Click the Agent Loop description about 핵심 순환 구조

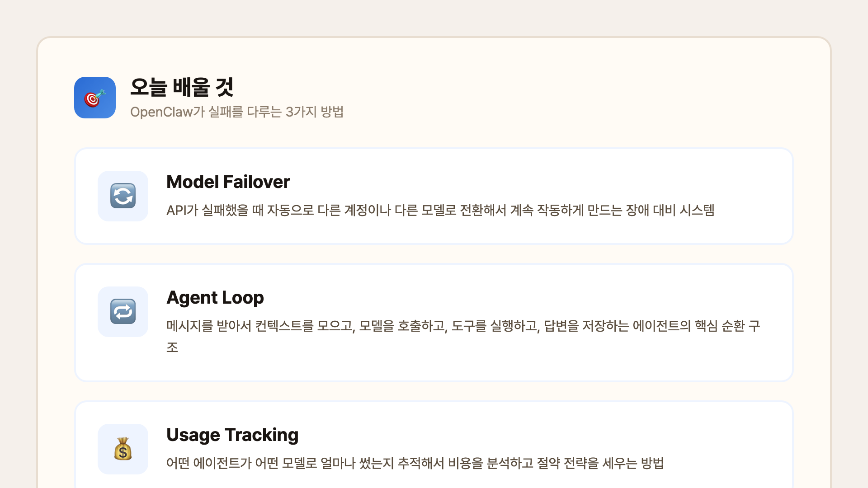coord(463,326)
